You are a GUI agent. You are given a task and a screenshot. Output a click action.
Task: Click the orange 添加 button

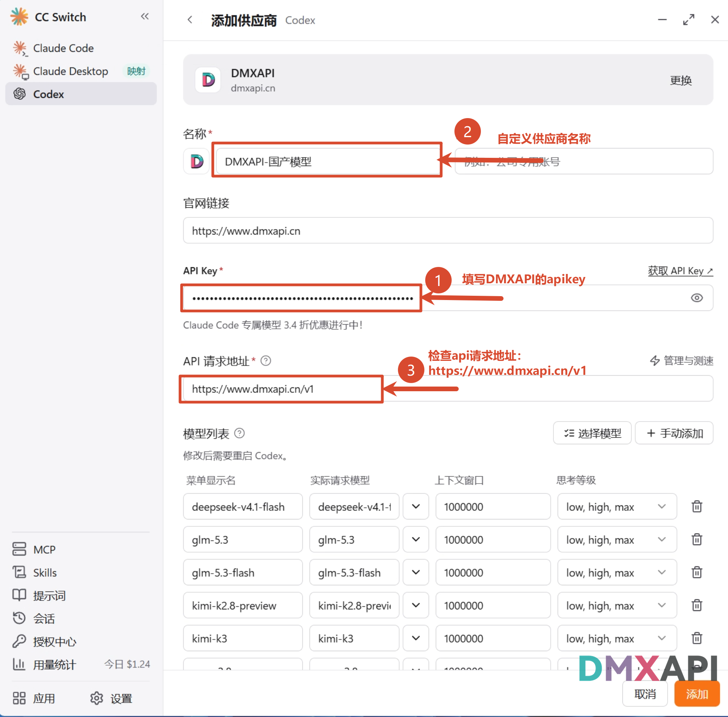(x=697, y=694)
